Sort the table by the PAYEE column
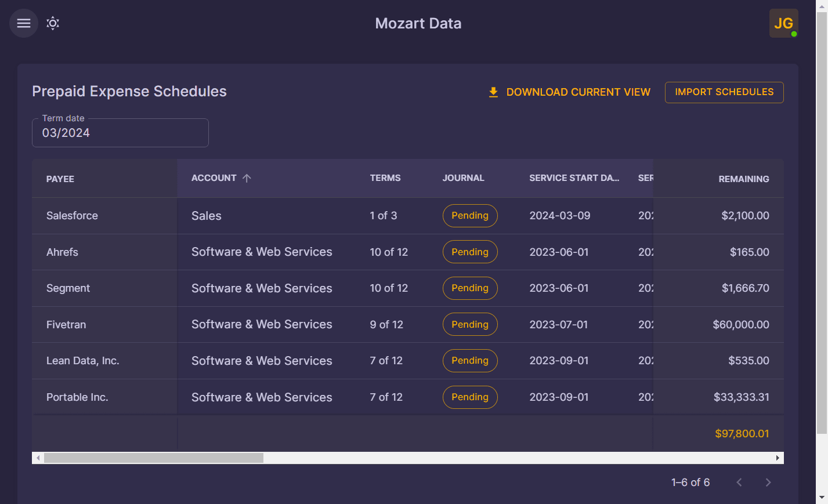This screenshot has width=828, height=504. 60,178
